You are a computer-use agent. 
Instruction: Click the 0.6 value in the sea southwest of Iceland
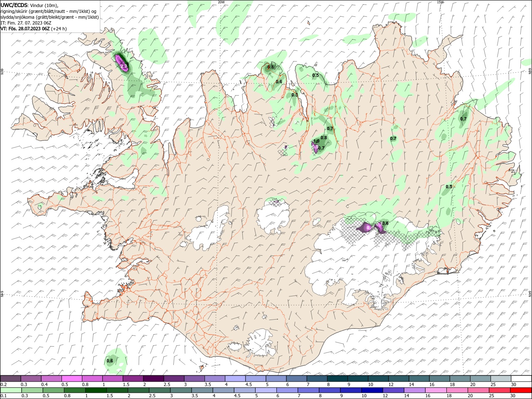(110, 361)
